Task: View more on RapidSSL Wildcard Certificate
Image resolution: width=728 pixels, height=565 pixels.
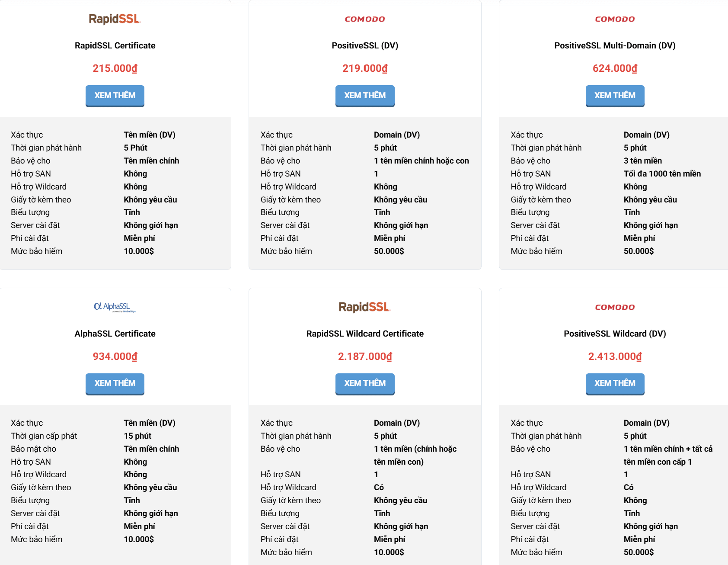Action: pyautogui.click(x=365, y=384)
